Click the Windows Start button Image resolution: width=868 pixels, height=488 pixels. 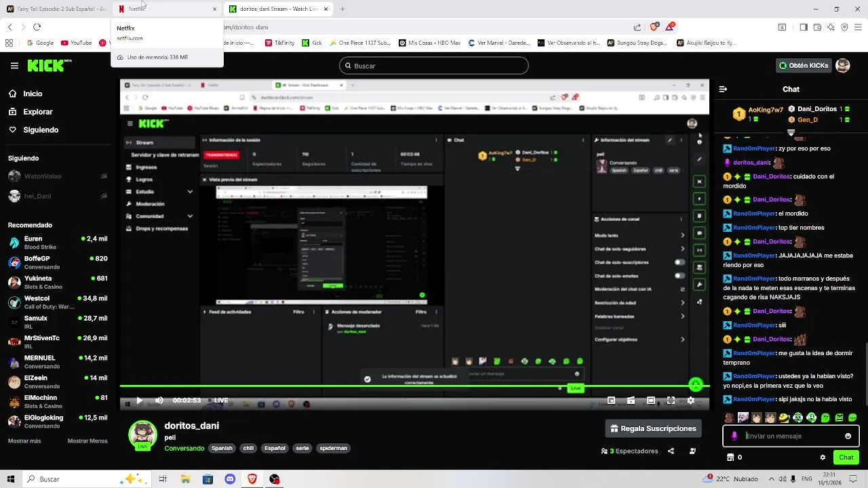(x=11, y=479)
